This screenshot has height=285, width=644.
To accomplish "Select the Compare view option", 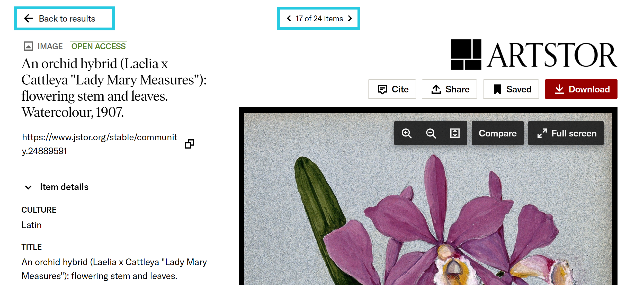I will pyautogui.click(x=497, y=133).
